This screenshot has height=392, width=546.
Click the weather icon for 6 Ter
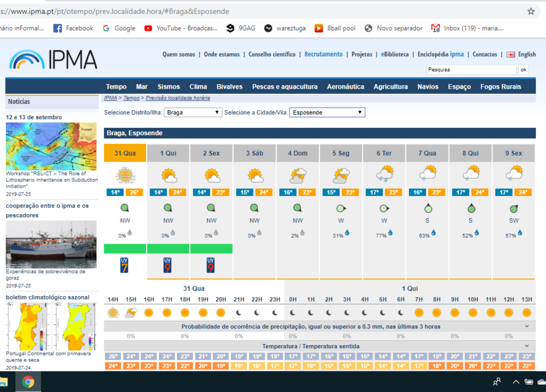point(384,174)
